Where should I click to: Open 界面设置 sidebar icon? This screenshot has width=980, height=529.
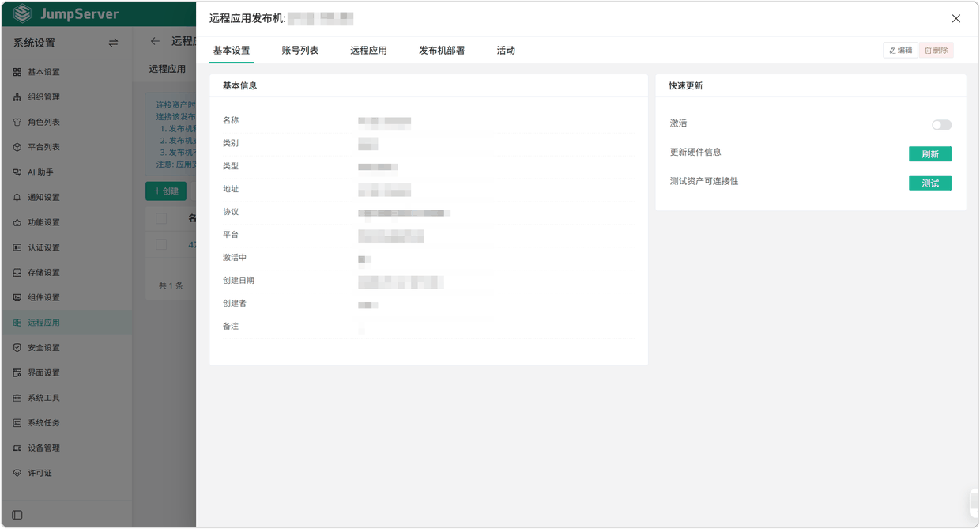17,373
